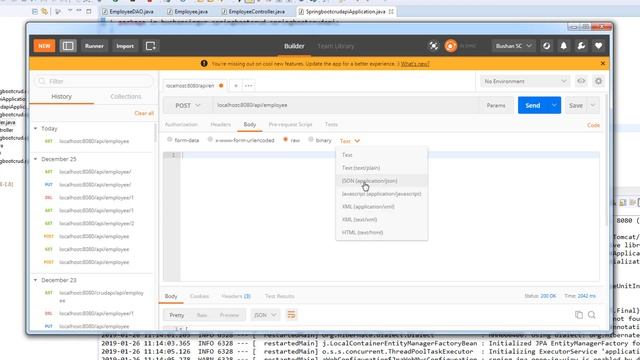Toggle the response line wrap icon
Screen dimensions: 640x360
point(291,315)
